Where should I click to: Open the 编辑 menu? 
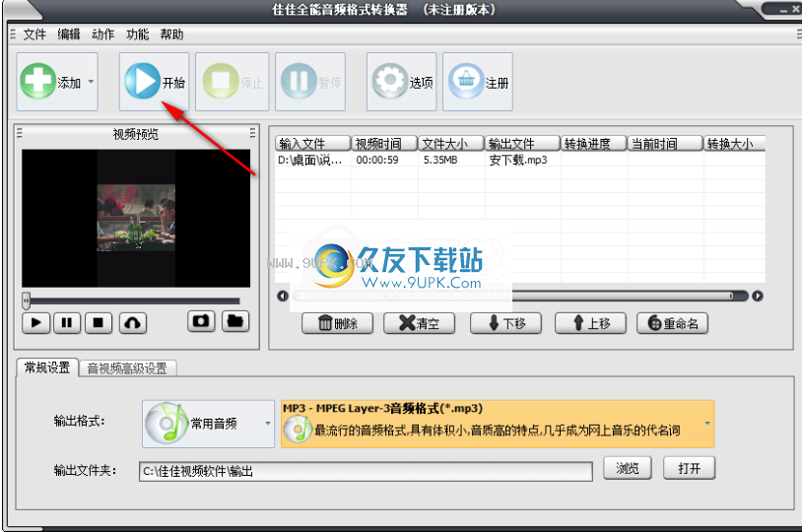pos(69,34)
